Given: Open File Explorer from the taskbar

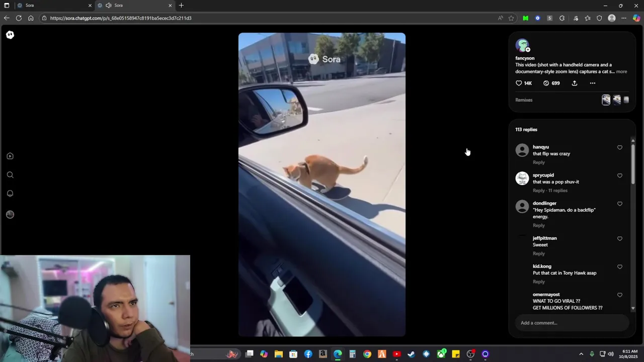Looking at the screenshot, I should (279, 354).
